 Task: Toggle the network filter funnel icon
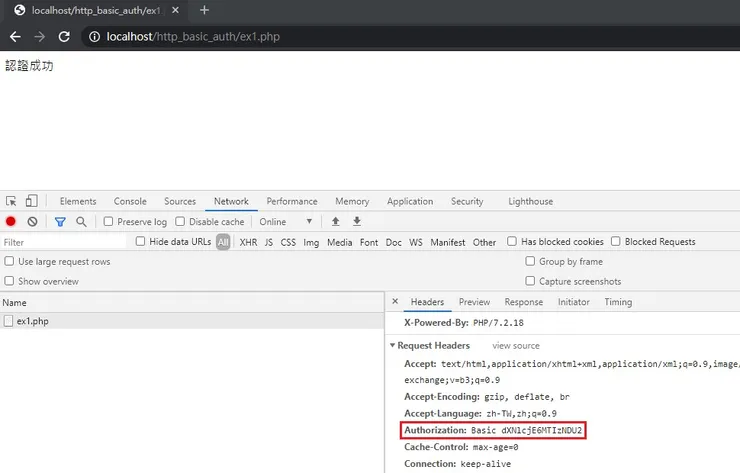click(60, 222)
